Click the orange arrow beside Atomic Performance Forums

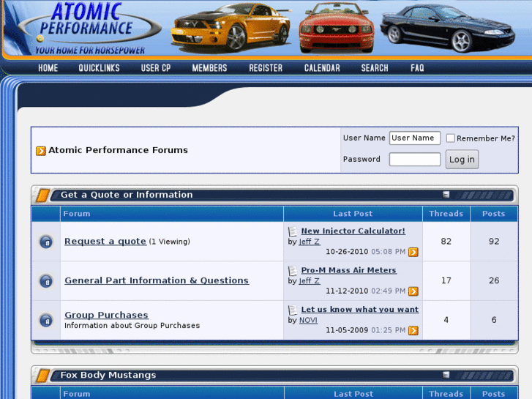point(41,151)
